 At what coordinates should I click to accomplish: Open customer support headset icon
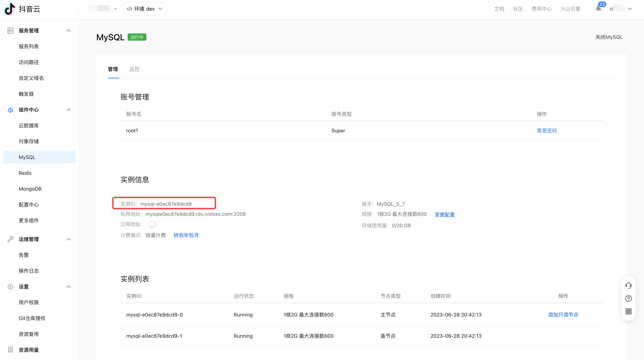pyautogui.click(x=628, y=286)
